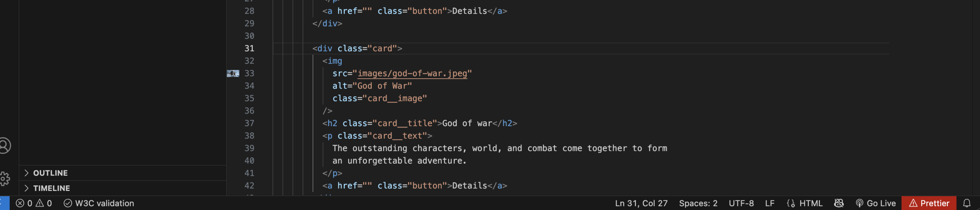Open the Manage gear icon
The height and width of the screenshot is (210, 980).
tap(5, 179)
